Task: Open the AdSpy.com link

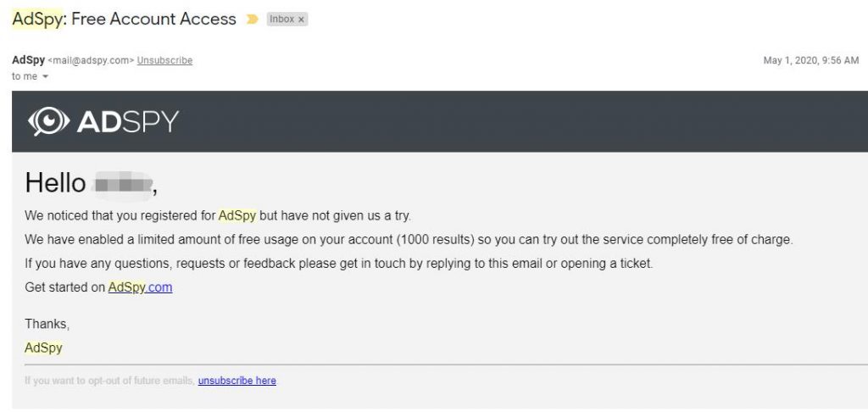Action: [x=140, y=287]
